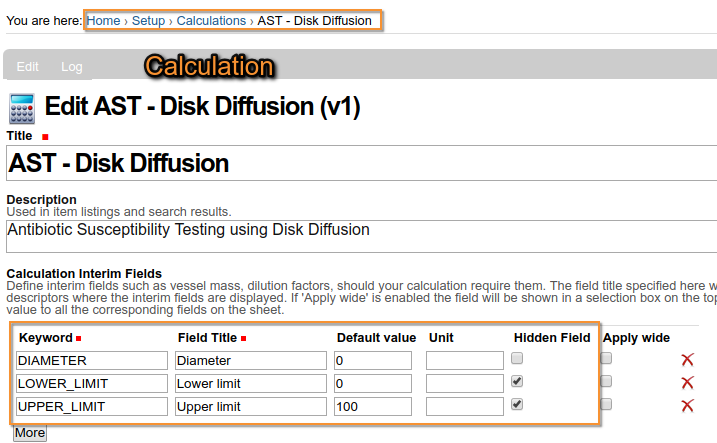Viewport: 717px width, 443px height.
Task: Select the Lower limit field title input
Action: [x=250, y=383]
